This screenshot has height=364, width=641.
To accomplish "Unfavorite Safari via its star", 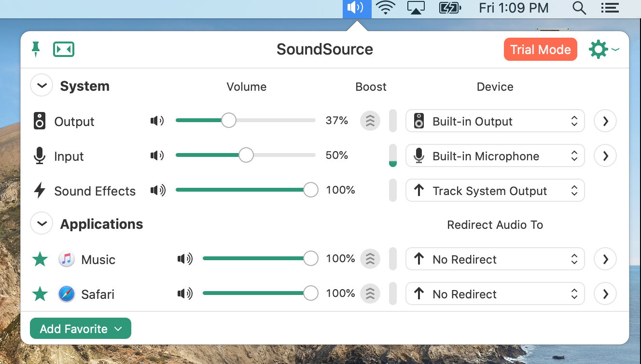I will coord(40,294).
